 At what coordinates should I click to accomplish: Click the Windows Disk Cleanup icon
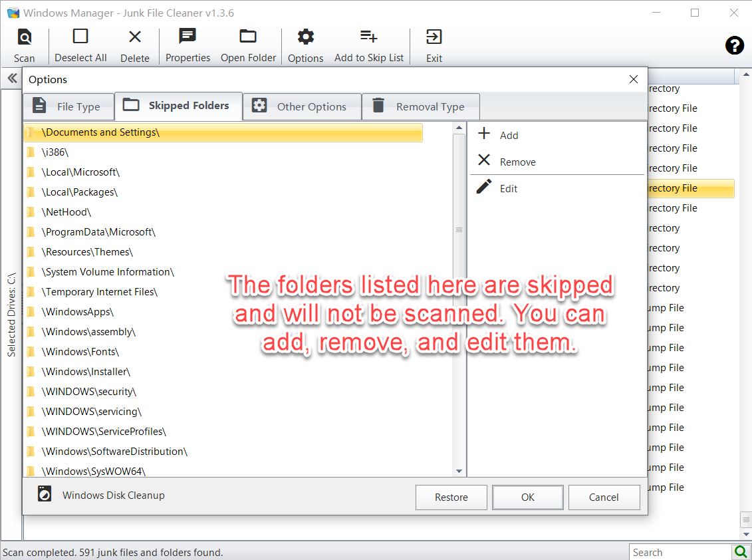coord(45,493)
